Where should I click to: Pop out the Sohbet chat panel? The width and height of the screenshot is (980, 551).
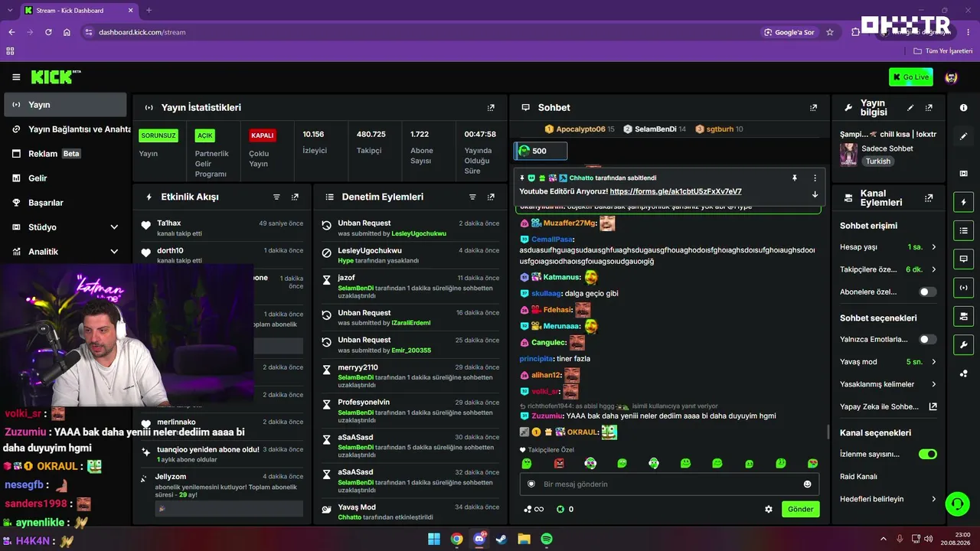pyautogui.click(x=813, y=108)
